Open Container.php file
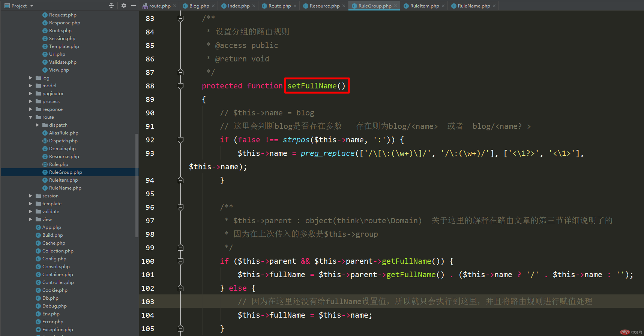Image resolution: width=644 pixels, height=336 pixels. (x=57, y=274)
